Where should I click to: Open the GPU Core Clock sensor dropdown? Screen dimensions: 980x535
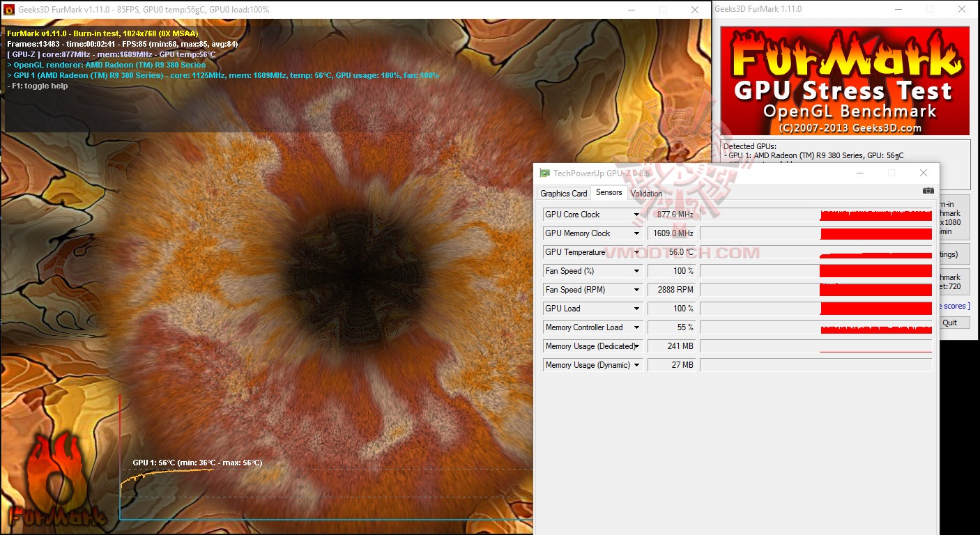636,215
